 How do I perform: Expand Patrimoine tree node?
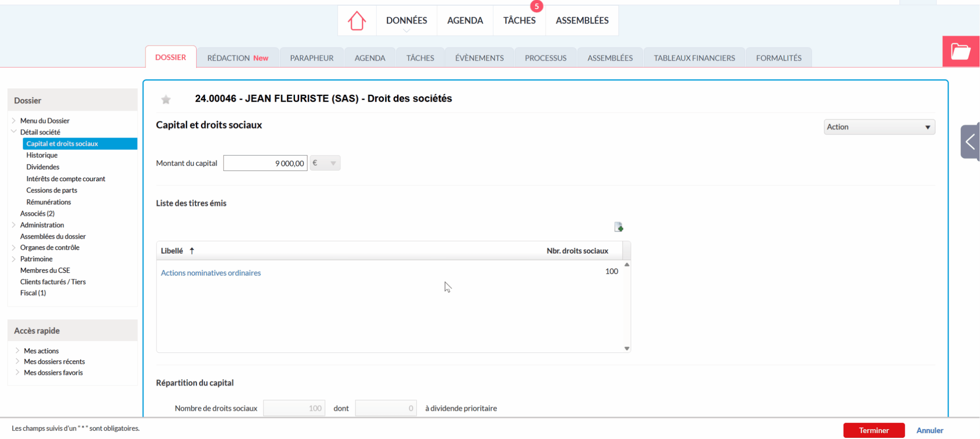[x=14, y=259]
